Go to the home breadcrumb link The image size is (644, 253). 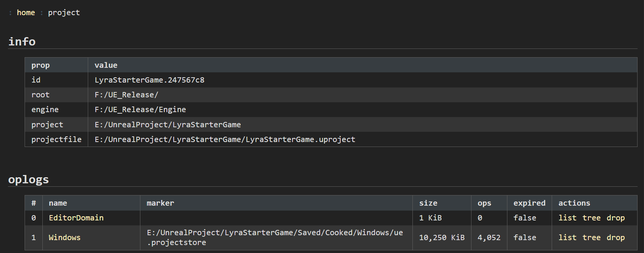click(26, 12)
